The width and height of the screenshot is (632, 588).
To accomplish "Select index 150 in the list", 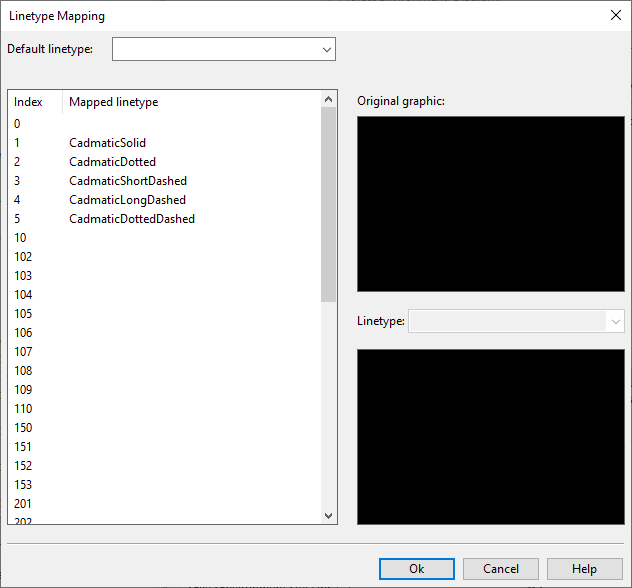I will coord(23,428).
